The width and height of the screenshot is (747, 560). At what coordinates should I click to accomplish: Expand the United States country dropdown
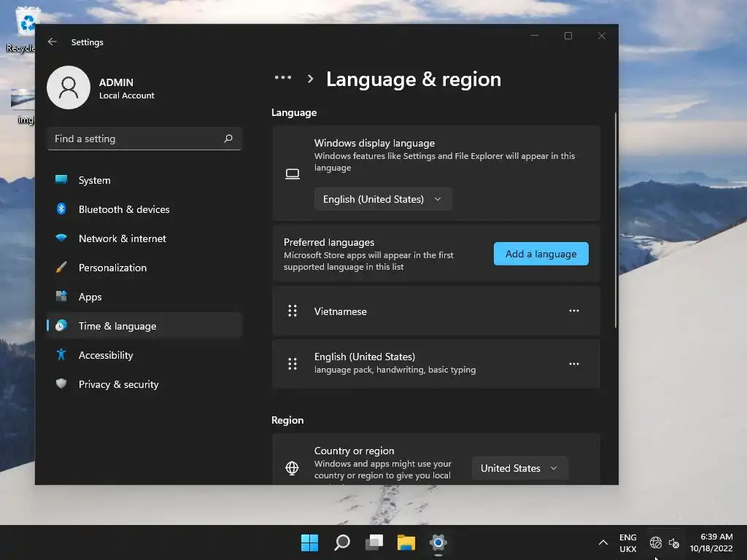(x=519, y=468)
